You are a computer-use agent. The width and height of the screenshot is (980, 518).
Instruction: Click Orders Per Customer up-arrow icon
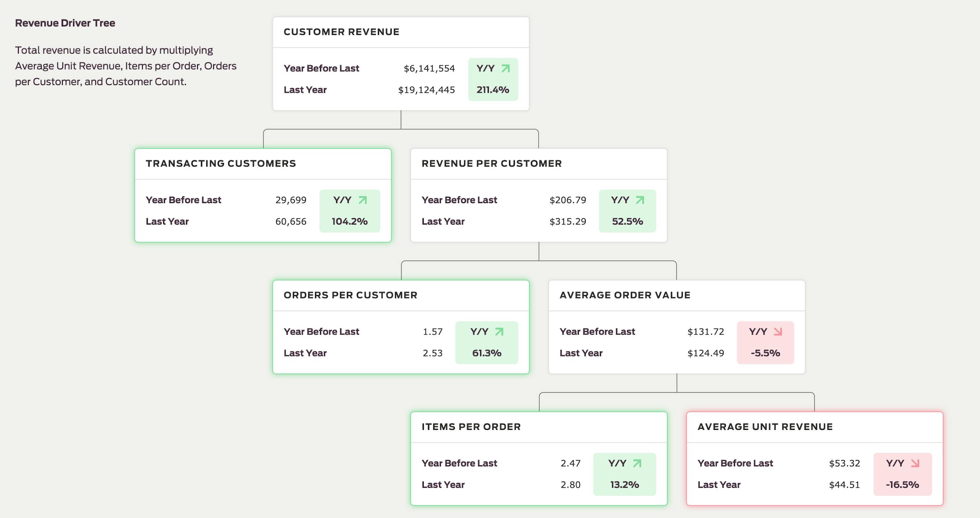click(499, 332)
